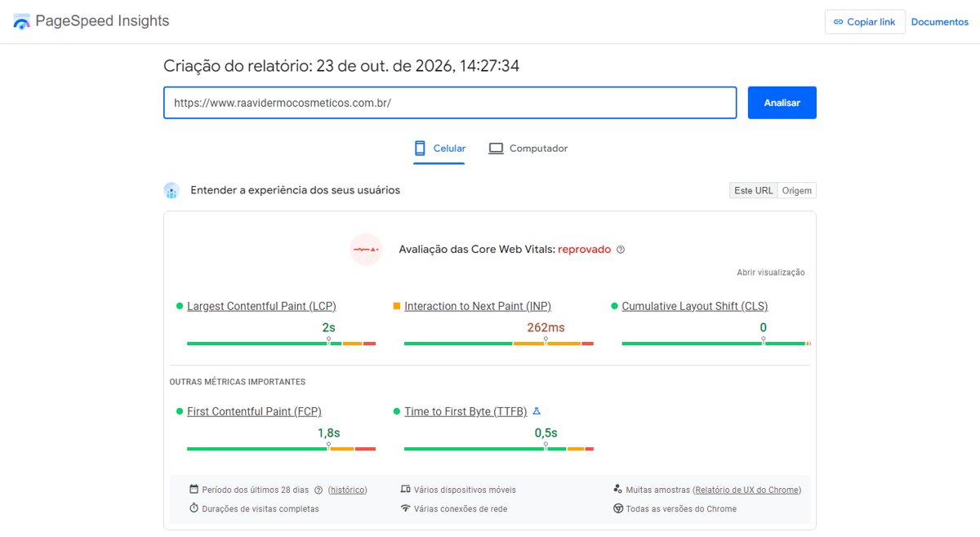Screen dimensions: 980x537
Task: Open the First Contentful Paint (FCP) link
Action: point(254,411)
